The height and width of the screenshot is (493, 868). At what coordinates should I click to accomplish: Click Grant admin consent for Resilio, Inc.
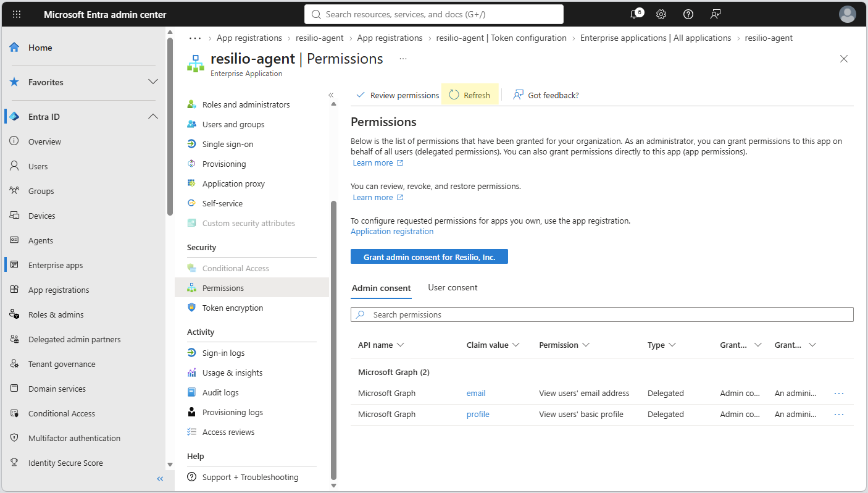(429, 257)
